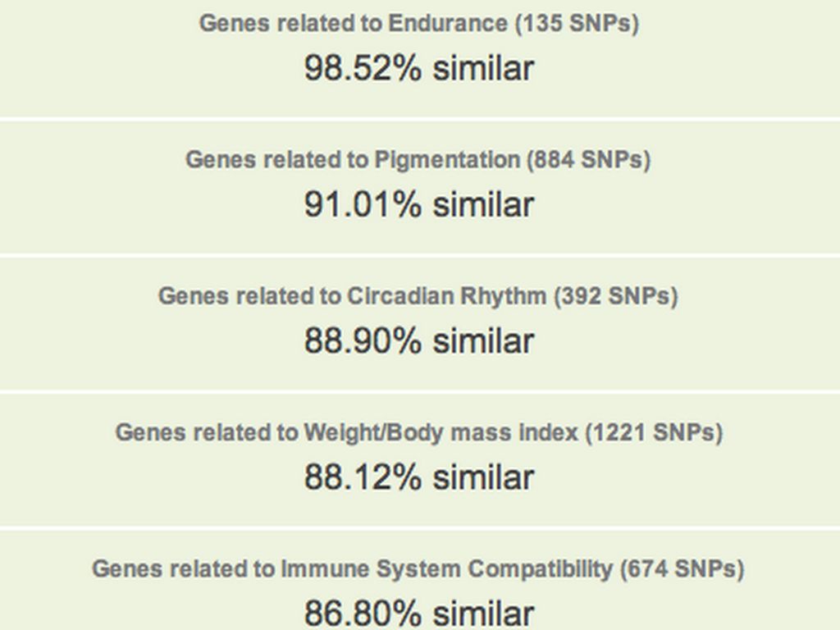Viewport: 840px width, 630px height.
Task: Click the (1221 SNPs) count label
Action: [x=654, y=431]
